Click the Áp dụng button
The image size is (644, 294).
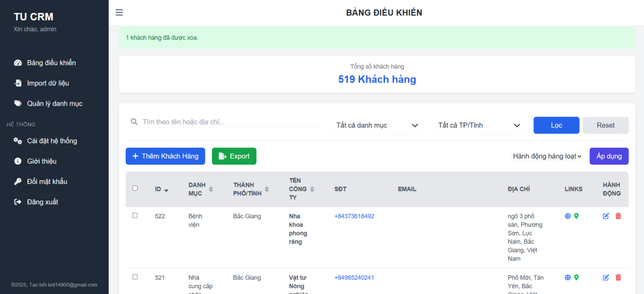609,156
